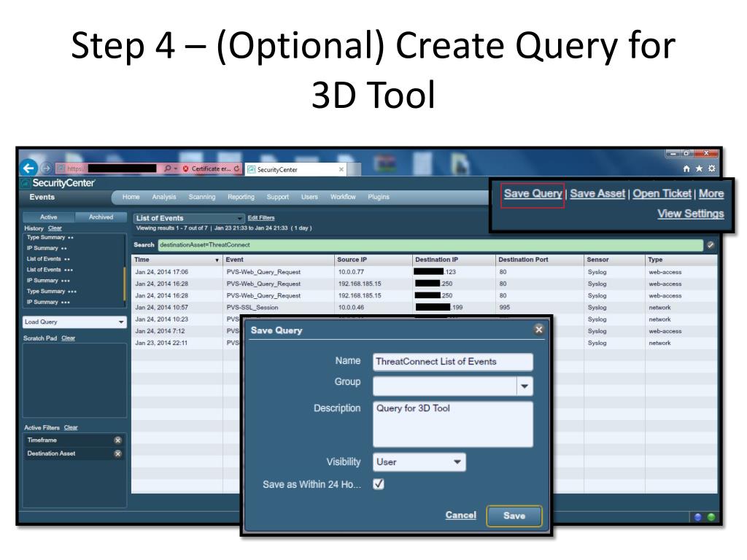The width and height of the screenshot is (747, 560).
Task: Click source IP 10.0.0.77
Action: tap(351, 272)
